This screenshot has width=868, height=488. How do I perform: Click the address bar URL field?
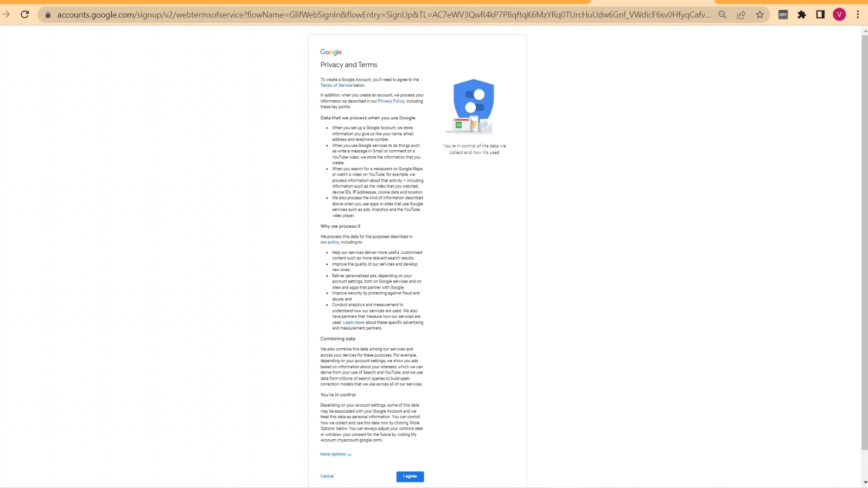coord(384,15)
